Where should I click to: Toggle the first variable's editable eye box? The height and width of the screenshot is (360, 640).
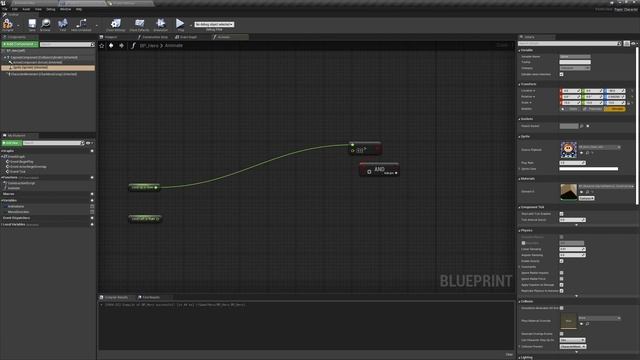pos(92,207)
